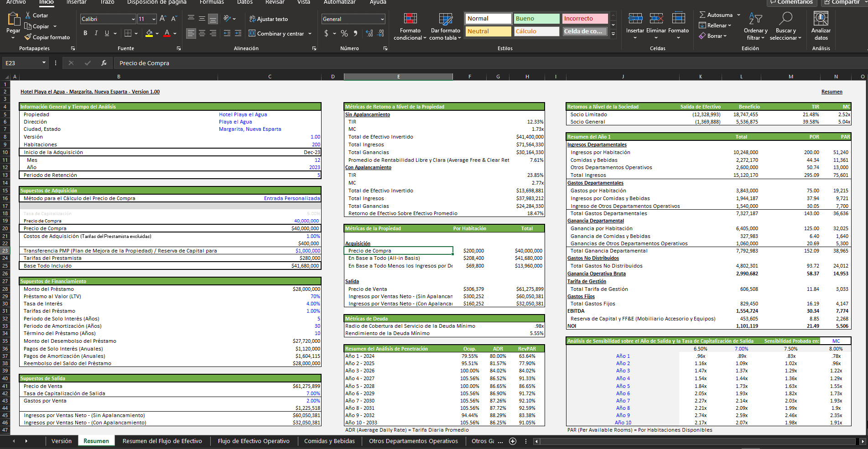The image size is (868, 449).
Task: Click Ajustar texto wrap icon
Action: pos(252,19)
